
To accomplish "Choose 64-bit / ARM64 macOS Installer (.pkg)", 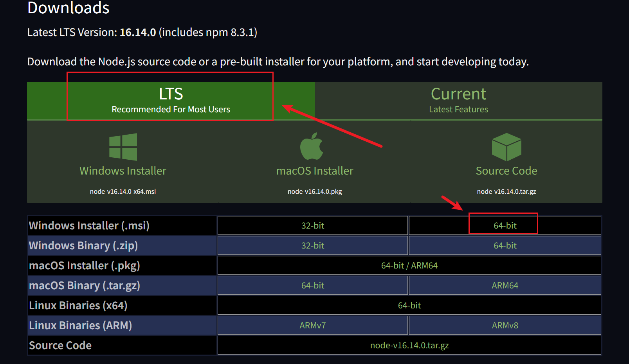I will coord(409,265).
